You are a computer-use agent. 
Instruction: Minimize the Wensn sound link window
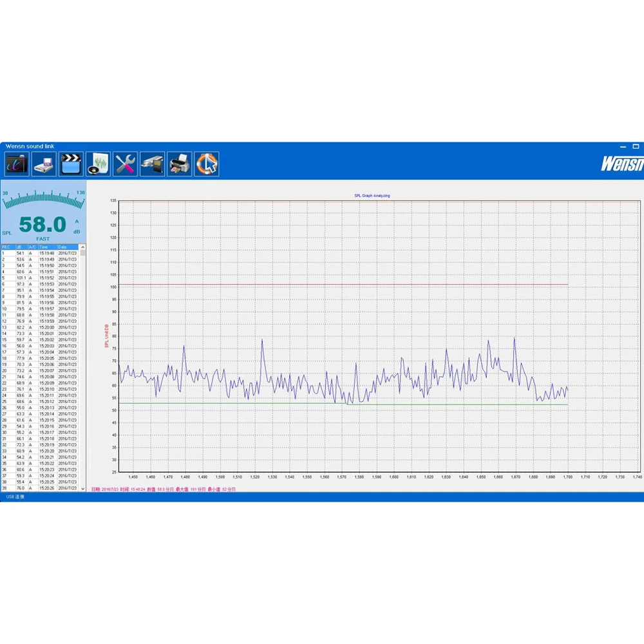pyautogui.click(x=623, y=147)
